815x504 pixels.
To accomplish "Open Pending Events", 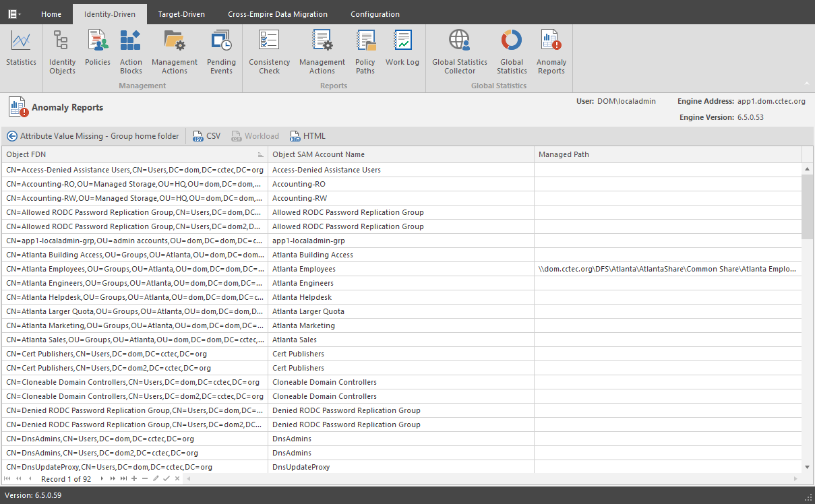I will tap(221, 53).
